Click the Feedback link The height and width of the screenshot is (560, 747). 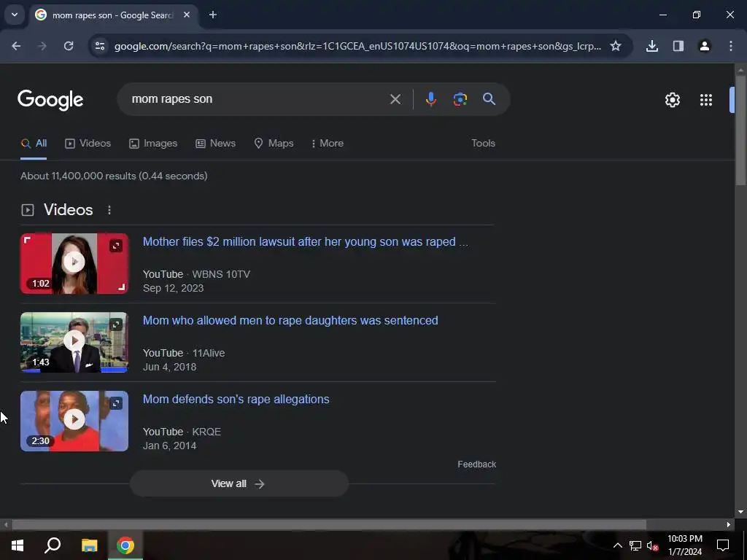[476, 464]
